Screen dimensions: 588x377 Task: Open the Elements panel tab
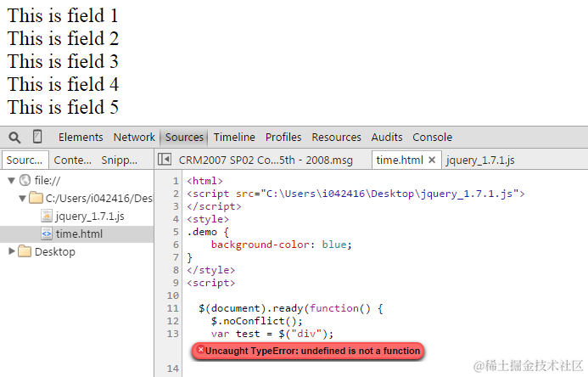[x=81, y=138]
